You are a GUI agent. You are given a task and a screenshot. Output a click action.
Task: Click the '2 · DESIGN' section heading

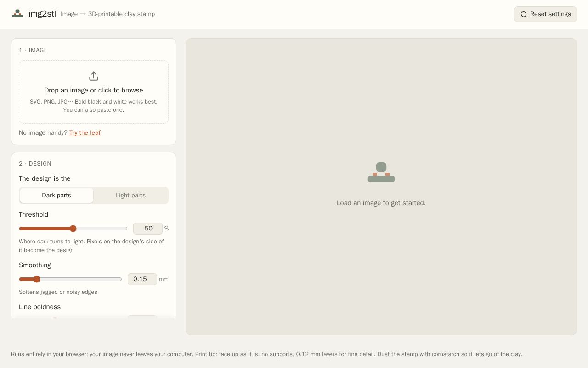pyautogui.click(x=35, y=164)
